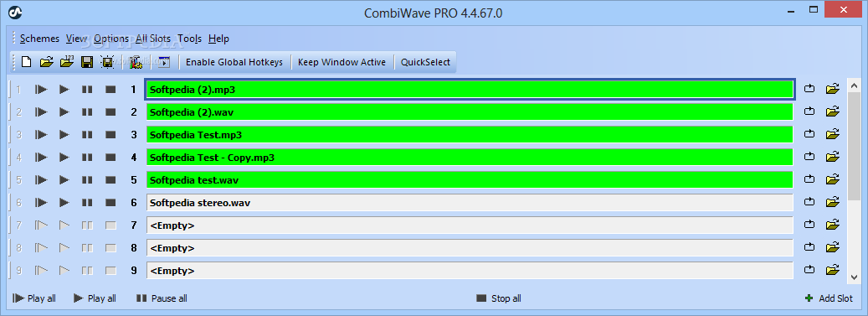
Task: Open the Tools menu
Action: click(189, 39)
